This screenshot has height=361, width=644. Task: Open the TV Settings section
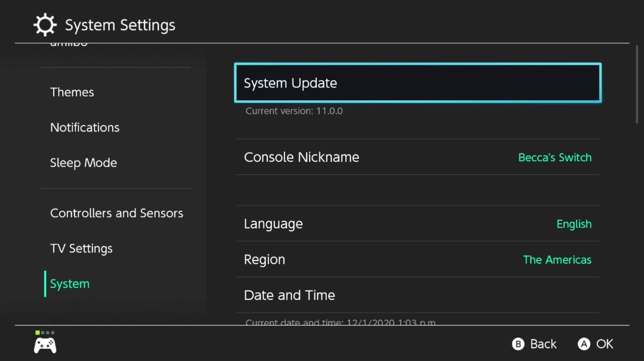81,248
